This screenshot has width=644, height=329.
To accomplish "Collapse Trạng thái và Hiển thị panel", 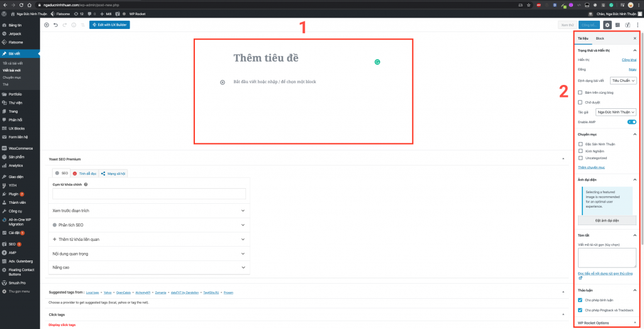I will (x=635, y=50).
